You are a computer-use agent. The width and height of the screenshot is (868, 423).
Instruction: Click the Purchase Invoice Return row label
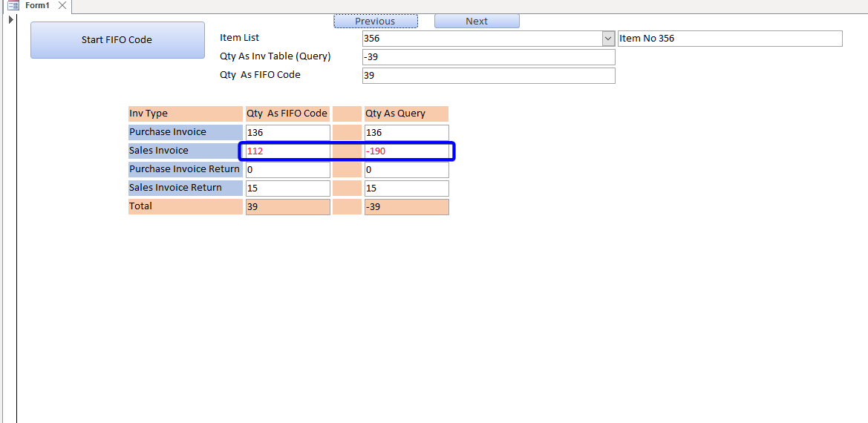tap(186, 170)
